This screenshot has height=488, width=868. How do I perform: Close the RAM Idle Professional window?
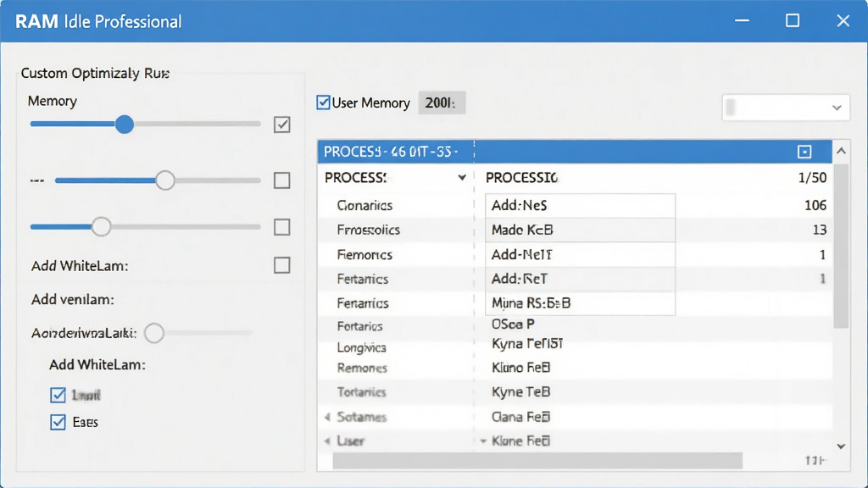(x=843, y=21)
